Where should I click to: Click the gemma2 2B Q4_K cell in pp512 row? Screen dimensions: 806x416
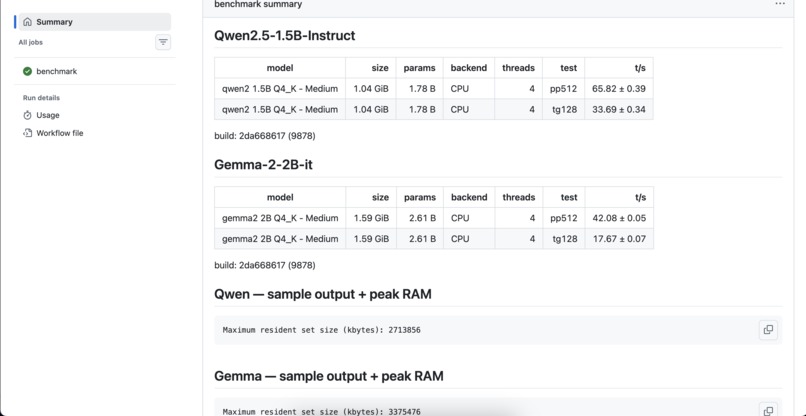click(280, 218)
